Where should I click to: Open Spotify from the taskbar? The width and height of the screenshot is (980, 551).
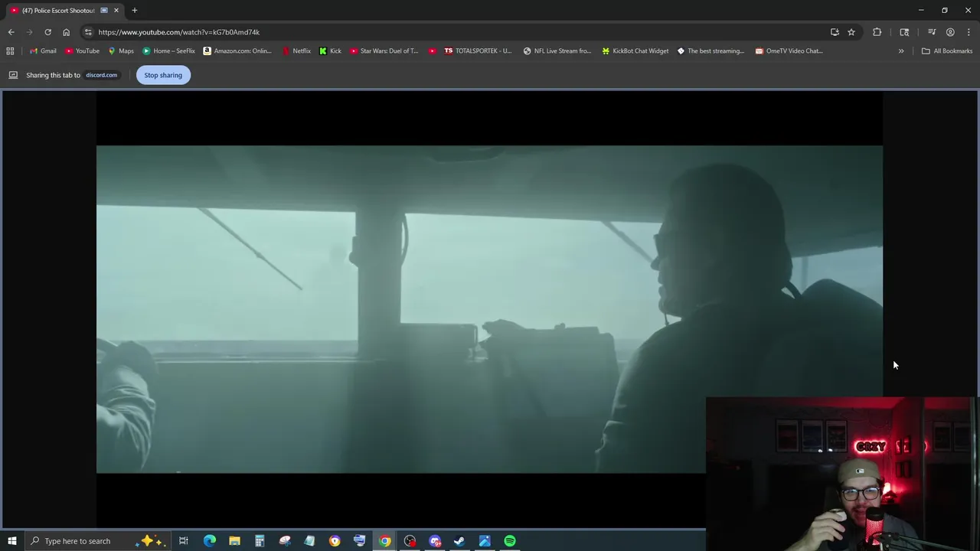tap(510, 541)
